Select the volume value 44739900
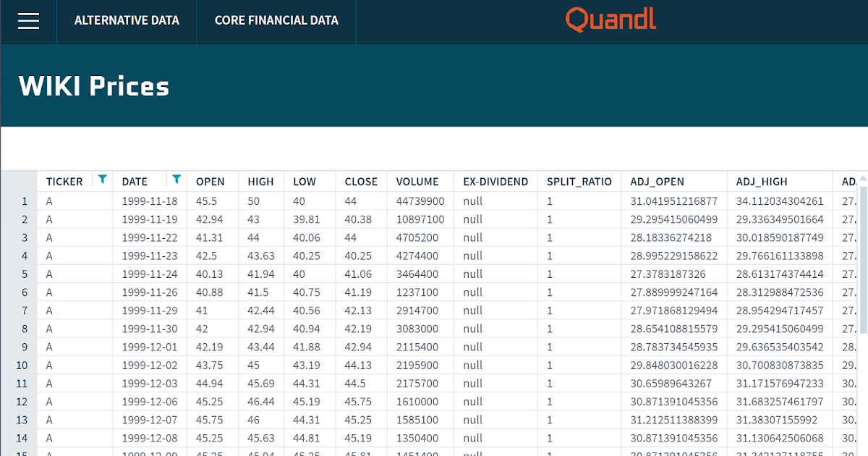 click(x=420, y=200)
